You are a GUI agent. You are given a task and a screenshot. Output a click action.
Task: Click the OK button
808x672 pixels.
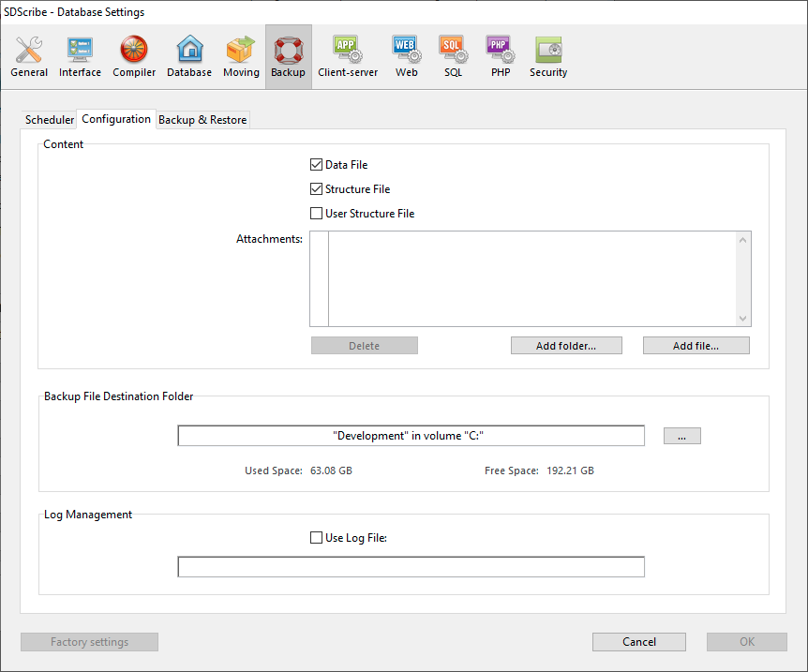(x=747, y=642)
